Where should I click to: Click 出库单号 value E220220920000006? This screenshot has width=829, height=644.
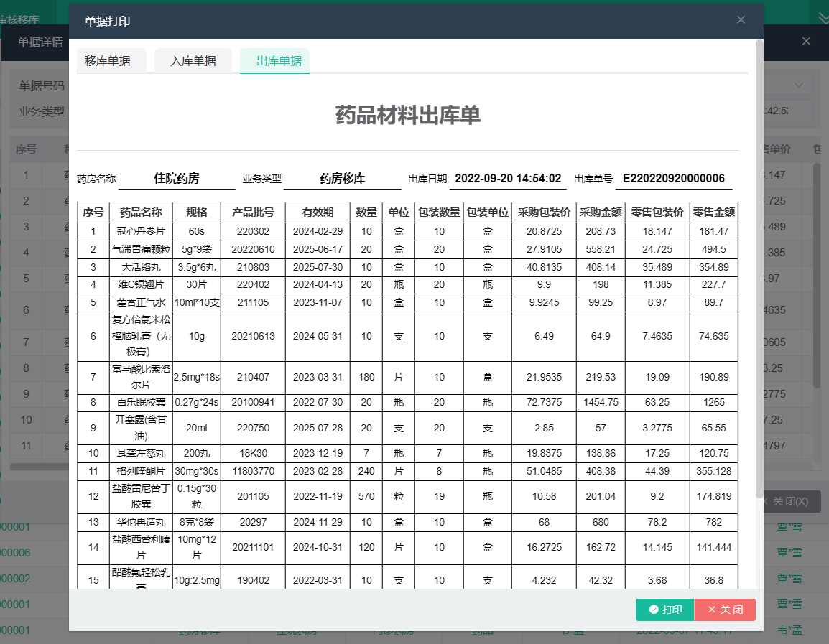(x=674, y=179)
